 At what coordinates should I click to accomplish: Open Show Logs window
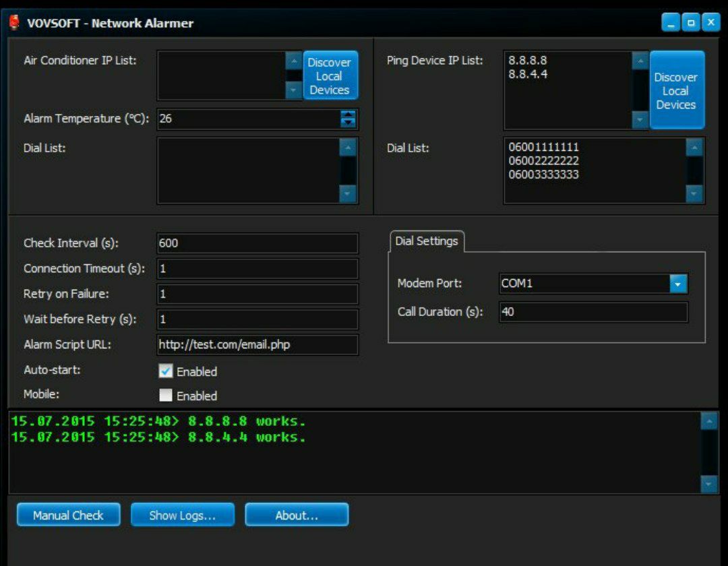pos(182,515)
